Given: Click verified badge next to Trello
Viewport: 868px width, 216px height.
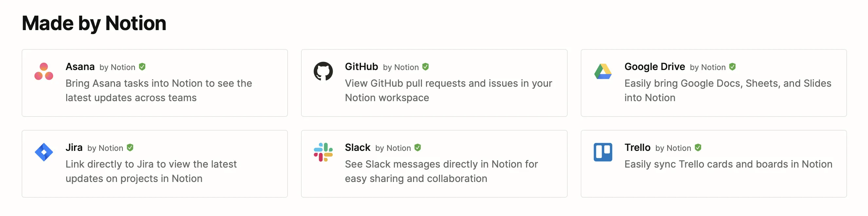Looking at the screenshot, I should (x=698, y=148).
